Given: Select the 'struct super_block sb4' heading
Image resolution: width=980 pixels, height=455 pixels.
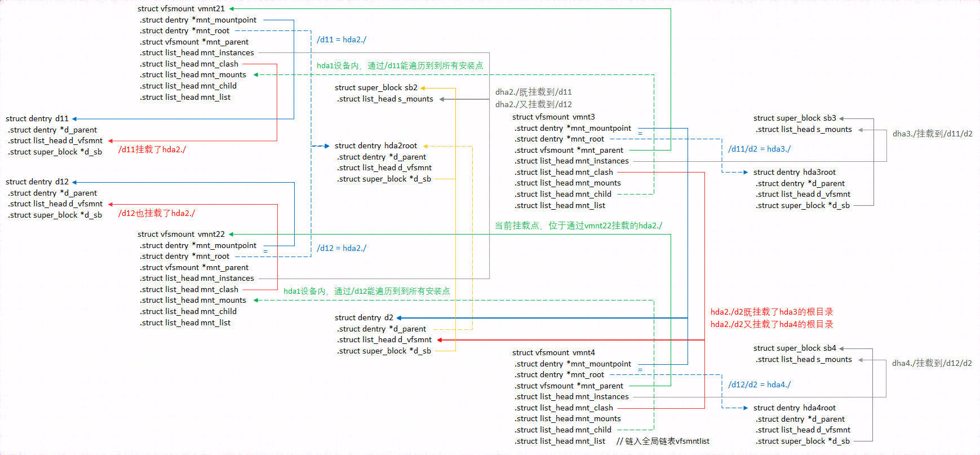Looking at the screenshot, I should coord(795,348).
